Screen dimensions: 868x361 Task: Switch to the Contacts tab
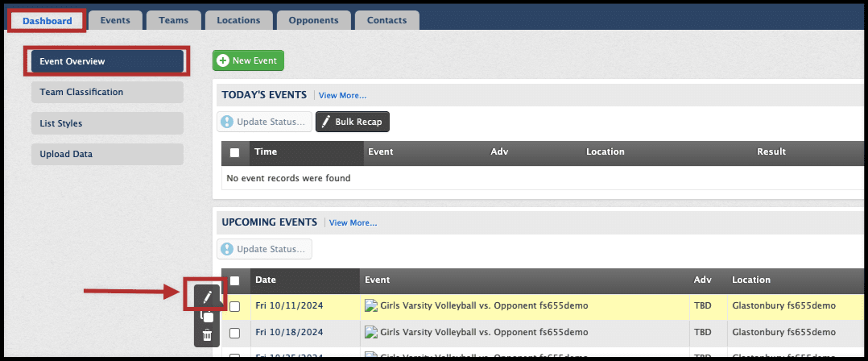(x=387, y=20)
